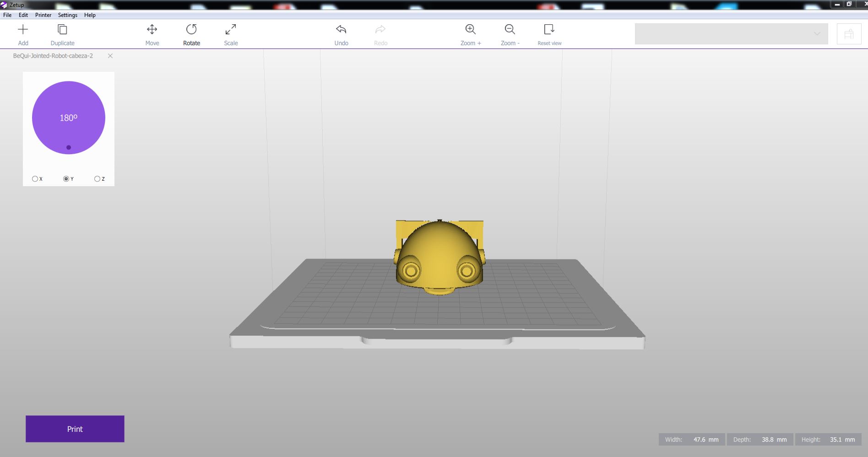Activate the Rotate tool

(191, 30)
